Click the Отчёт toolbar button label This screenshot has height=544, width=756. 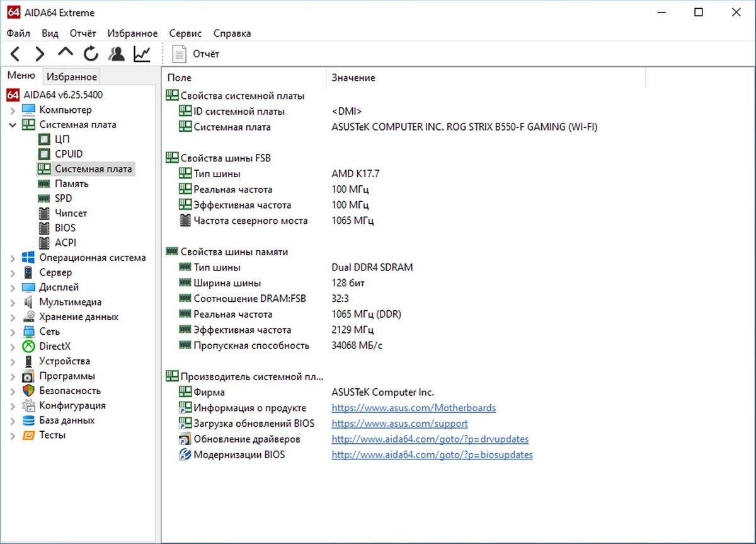(206, 54)
